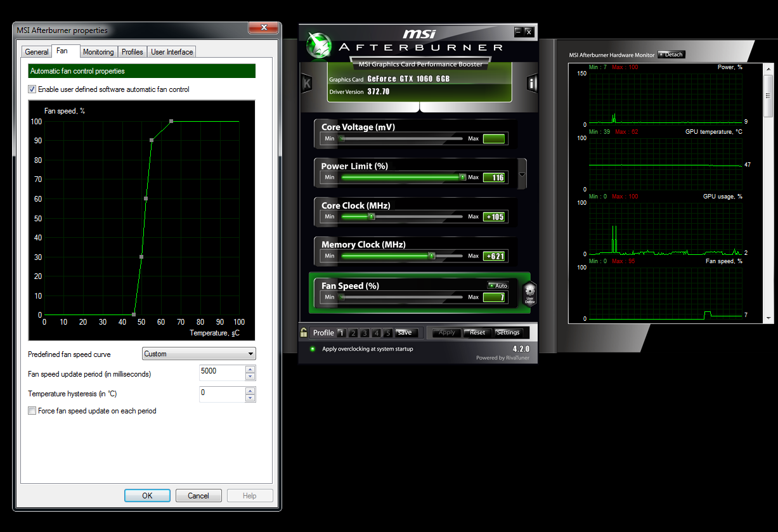Increase the temperature hysteresis spinner
This screenshot has width=778, height=532.
click(x=250, y=391)
